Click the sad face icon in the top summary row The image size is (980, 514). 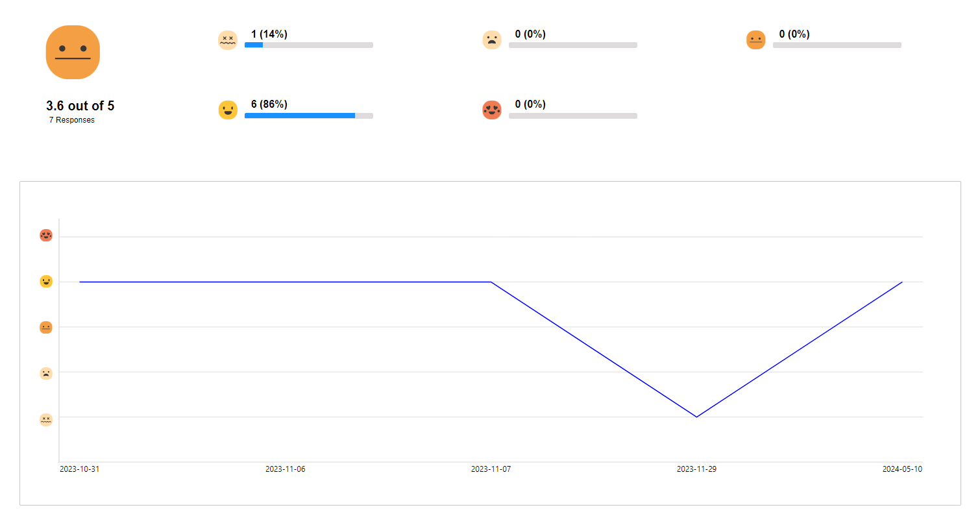click(492, 40)
